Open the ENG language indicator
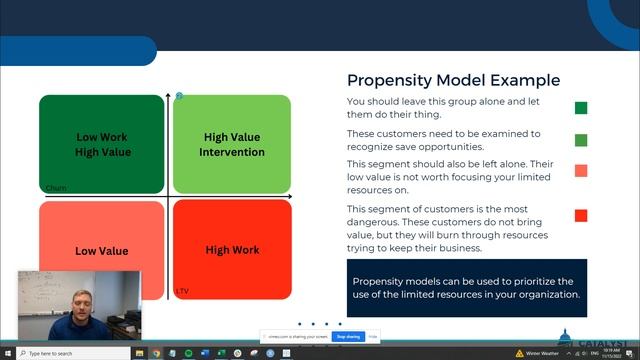This screenshot has width=640, height=360. 595,353
